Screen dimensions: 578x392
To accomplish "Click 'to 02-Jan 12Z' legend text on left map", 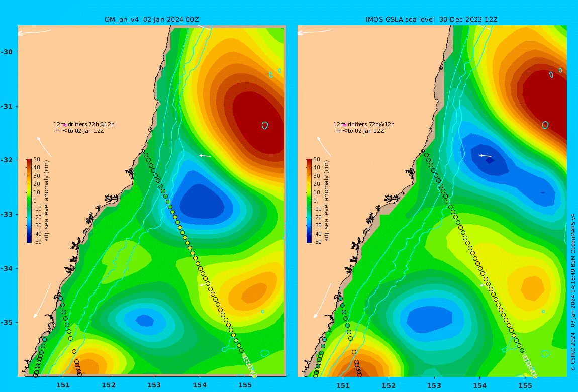I will point(86,131).
